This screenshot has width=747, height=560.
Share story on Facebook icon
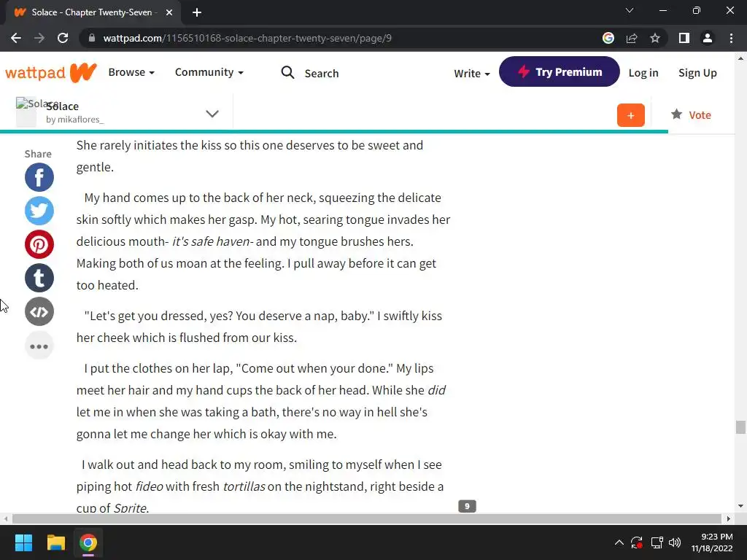39,177
